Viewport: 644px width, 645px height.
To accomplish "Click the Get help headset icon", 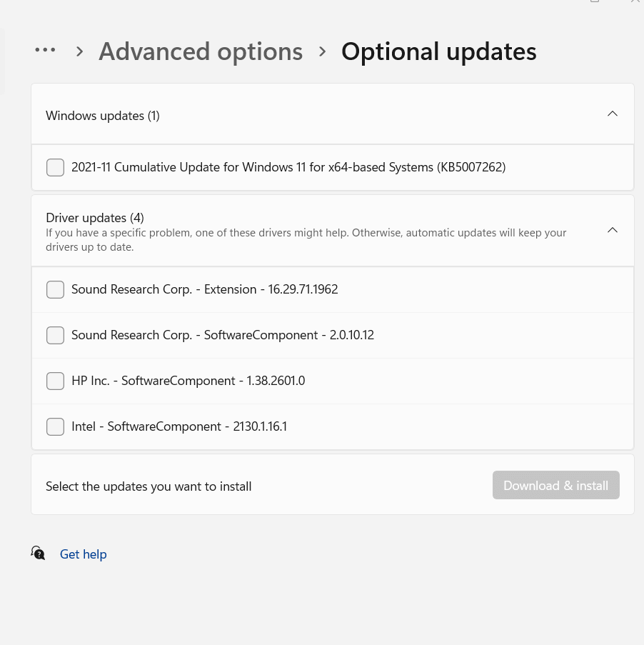I will click(38, 553).
